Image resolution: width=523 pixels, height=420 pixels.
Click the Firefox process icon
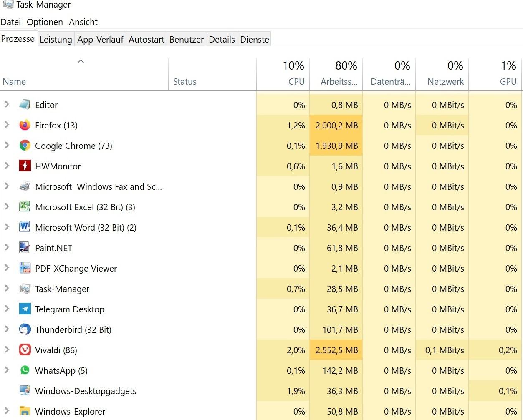click(25, 125)
